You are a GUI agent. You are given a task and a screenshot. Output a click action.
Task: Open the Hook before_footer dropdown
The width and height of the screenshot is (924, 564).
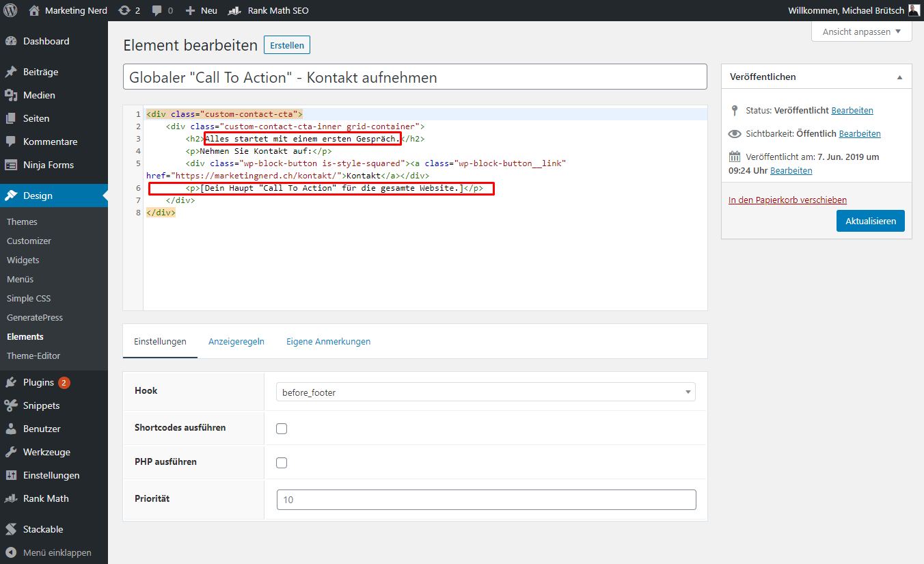486,392
